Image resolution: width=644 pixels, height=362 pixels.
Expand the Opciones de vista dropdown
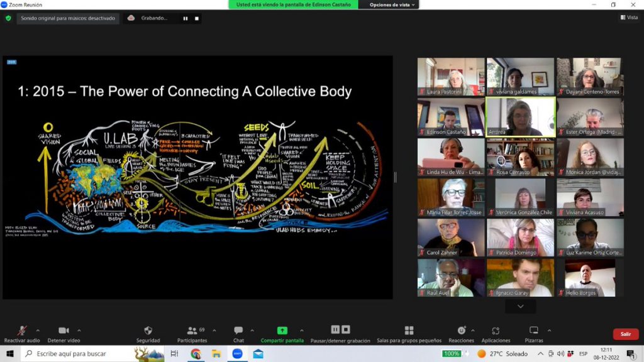point(394,4)
